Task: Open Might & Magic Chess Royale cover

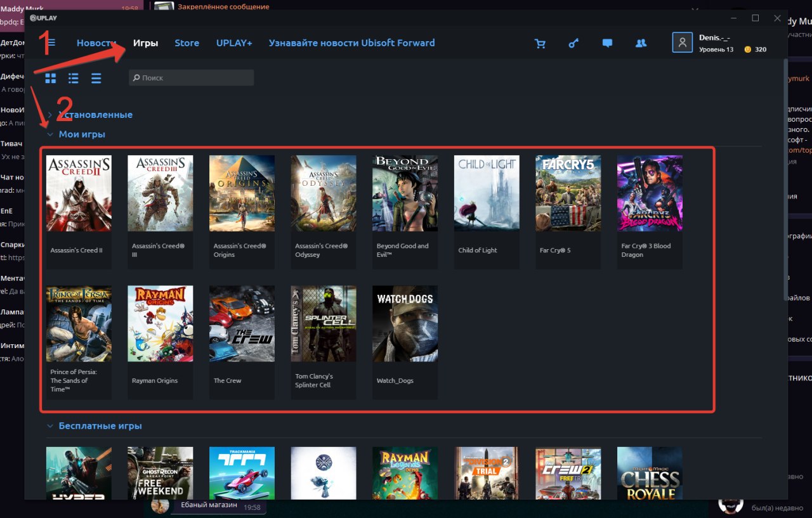Action: (x=650, y=473)
